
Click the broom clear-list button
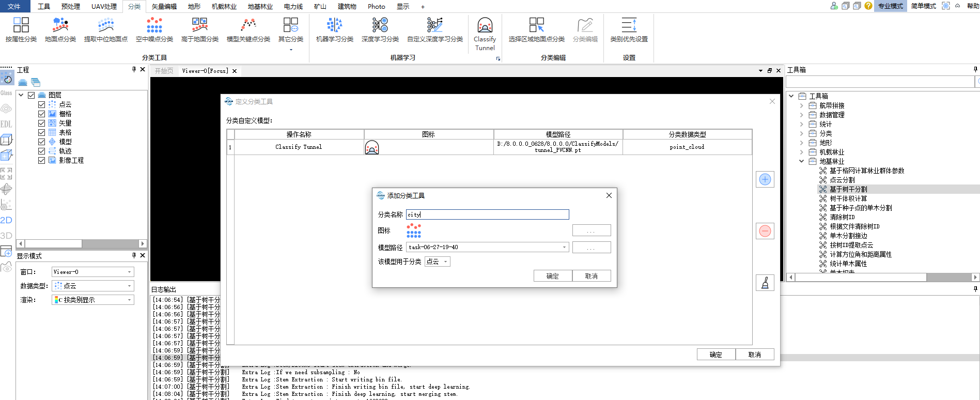pos(765,283)
